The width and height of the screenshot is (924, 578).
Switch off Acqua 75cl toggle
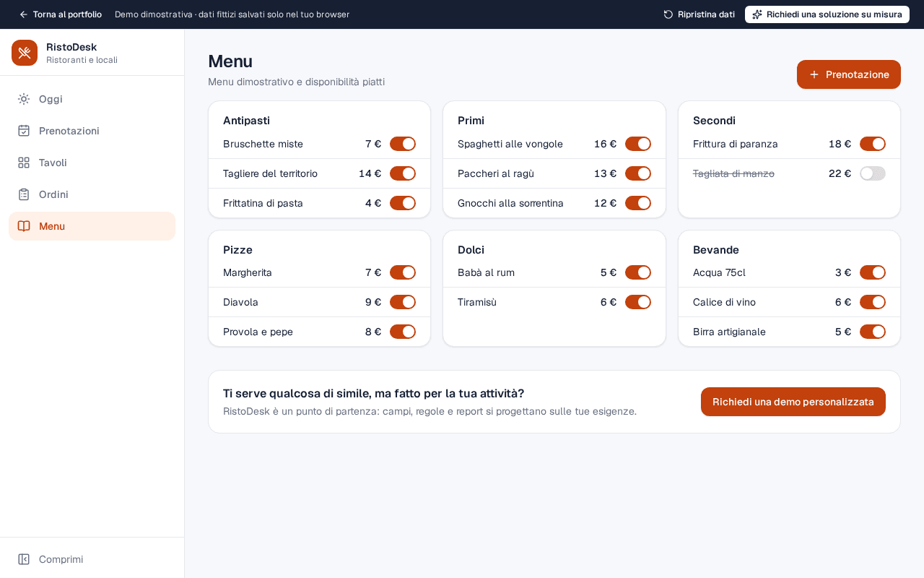[x=873, y=272]
